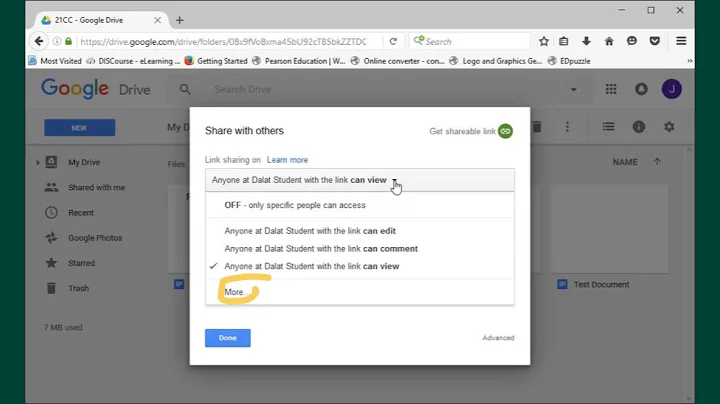Switch to list view icon
This screenshot has height=404, width=720.
point(608,127)
